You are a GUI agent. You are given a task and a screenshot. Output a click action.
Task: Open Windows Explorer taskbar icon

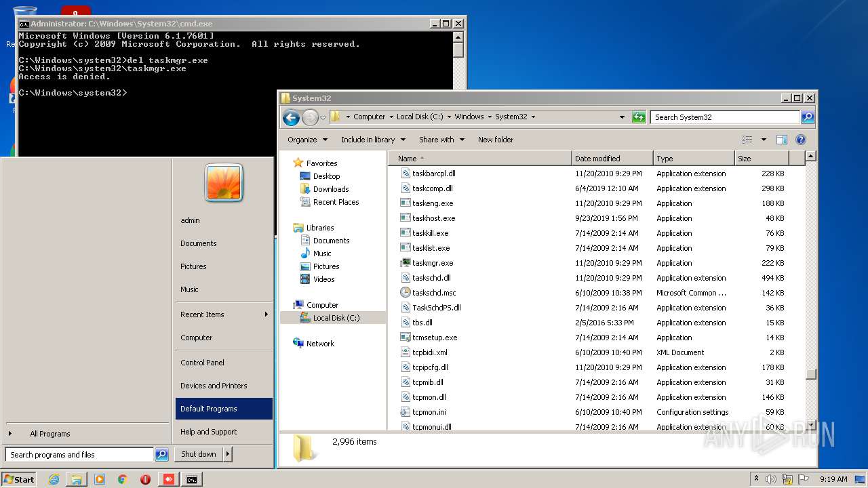coord(77,479)
